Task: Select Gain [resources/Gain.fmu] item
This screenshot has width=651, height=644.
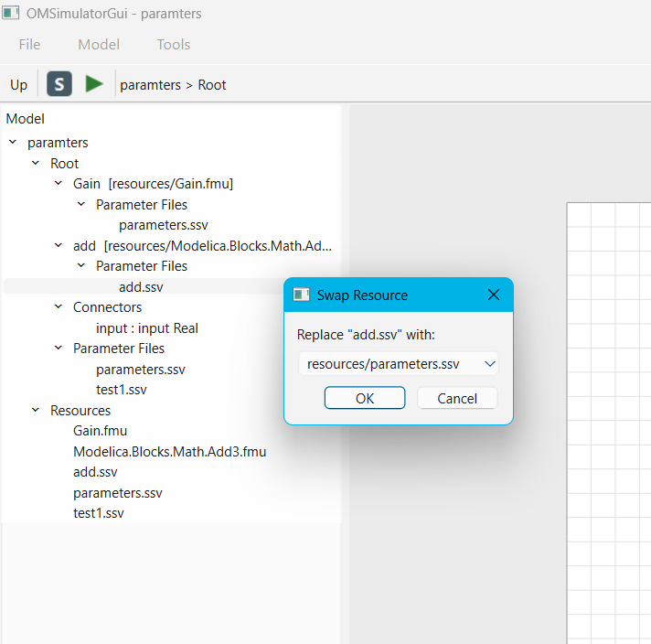Action: tap(154, 184)
